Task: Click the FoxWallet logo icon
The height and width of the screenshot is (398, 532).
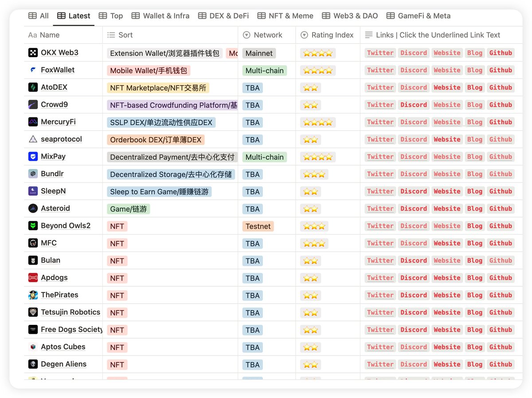Action: coord(33,70)
